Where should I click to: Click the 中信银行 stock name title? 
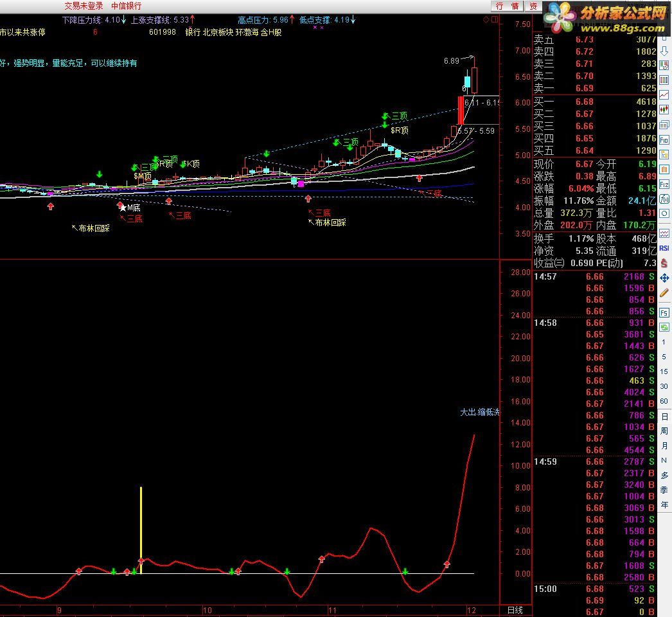127,6
